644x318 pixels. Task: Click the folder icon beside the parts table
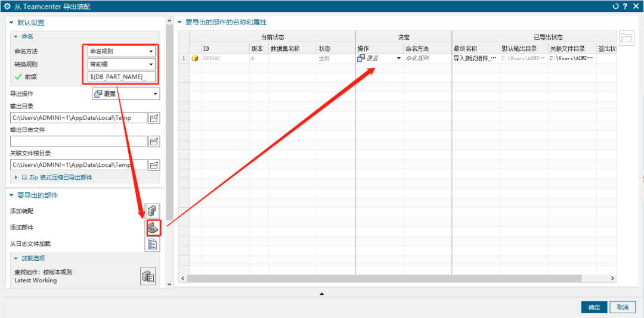(x=626, y=38)
